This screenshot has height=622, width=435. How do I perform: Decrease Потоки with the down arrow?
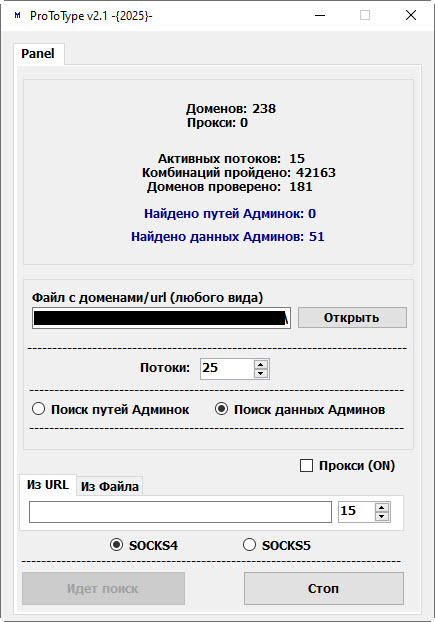coord(261,373)
